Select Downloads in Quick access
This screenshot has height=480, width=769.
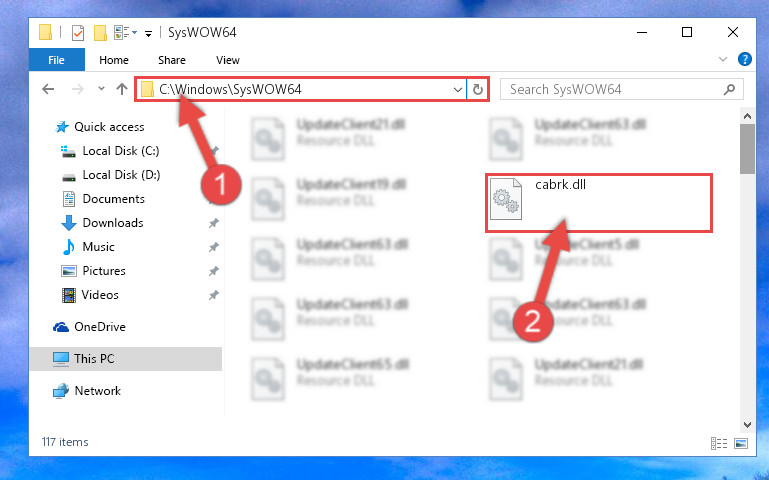113,223
